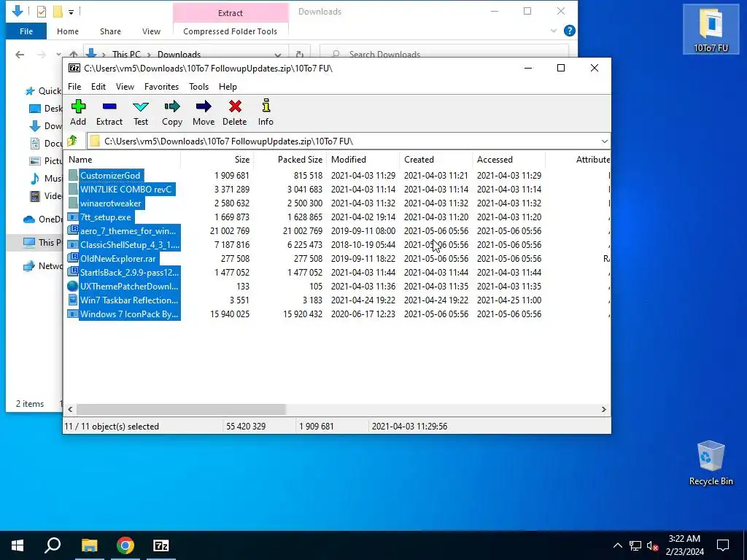Open the 7-Zip File menu
747x560 pixels.
(x=74, y=87)
